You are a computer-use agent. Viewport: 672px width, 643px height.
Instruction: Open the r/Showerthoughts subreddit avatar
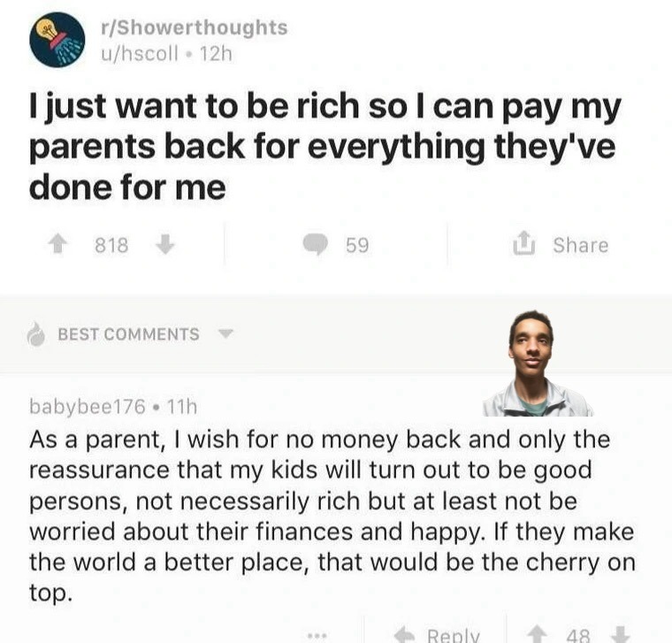57,40
